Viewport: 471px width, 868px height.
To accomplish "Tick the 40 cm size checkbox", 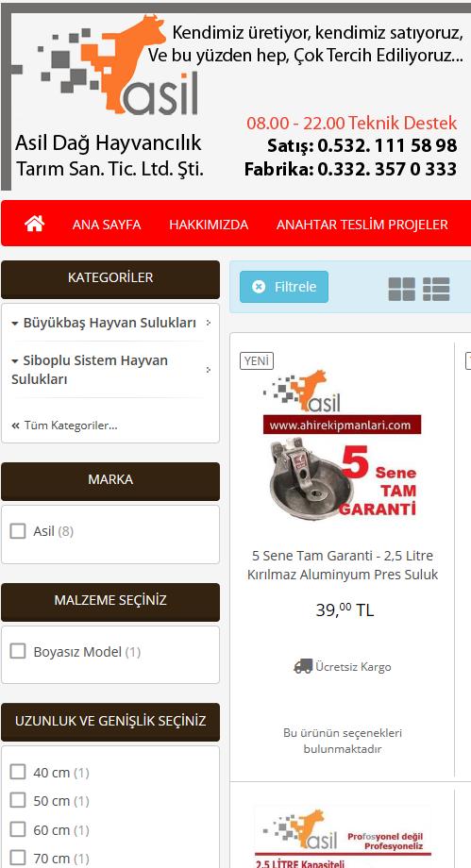I will coord(18,772).
